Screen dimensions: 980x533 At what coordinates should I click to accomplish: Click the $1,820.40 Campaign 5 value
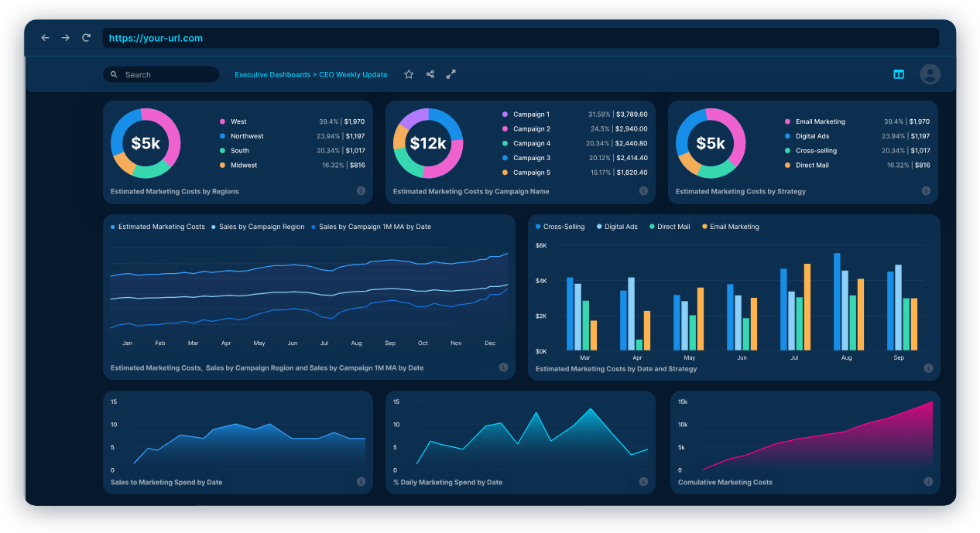632,173
